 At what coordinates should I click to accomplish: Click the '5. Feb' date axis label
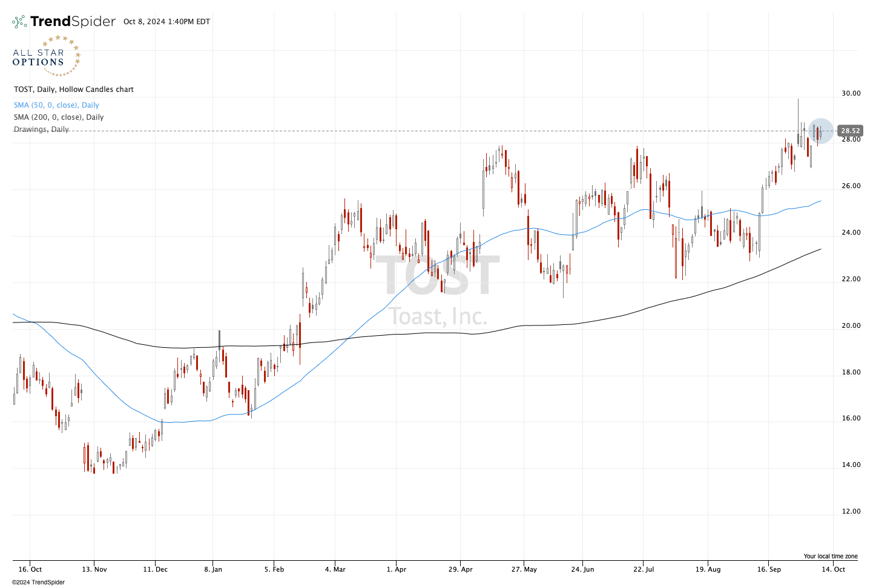(274, 569)
